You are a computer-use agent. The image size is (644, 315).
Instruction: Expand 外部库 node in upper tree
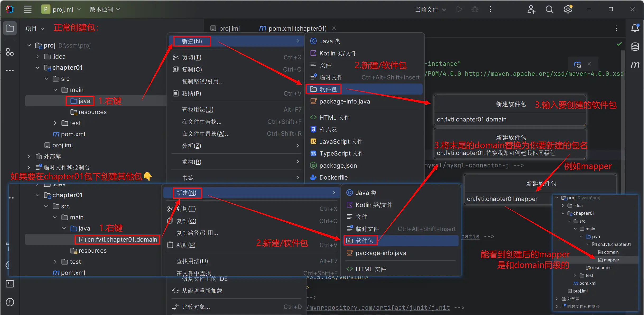click(29, 156)
